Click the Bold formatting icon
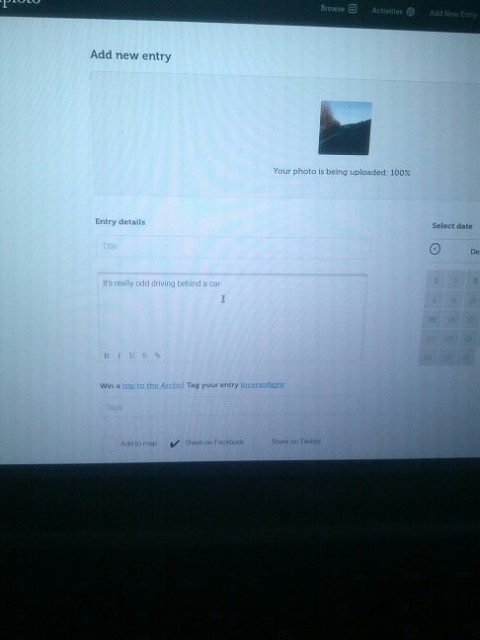The height and width of the screenshot is (640, 480). click(107, 355)
